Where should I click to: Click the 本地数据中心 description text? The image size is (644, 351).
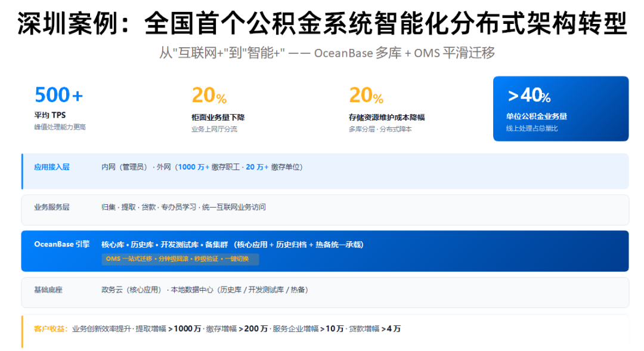pyautogui.click(x=240, y=290)
